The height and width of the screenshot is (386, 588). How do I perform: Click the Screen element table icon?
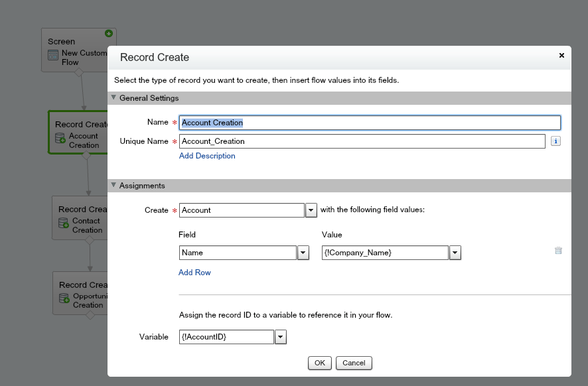point(53,56)
